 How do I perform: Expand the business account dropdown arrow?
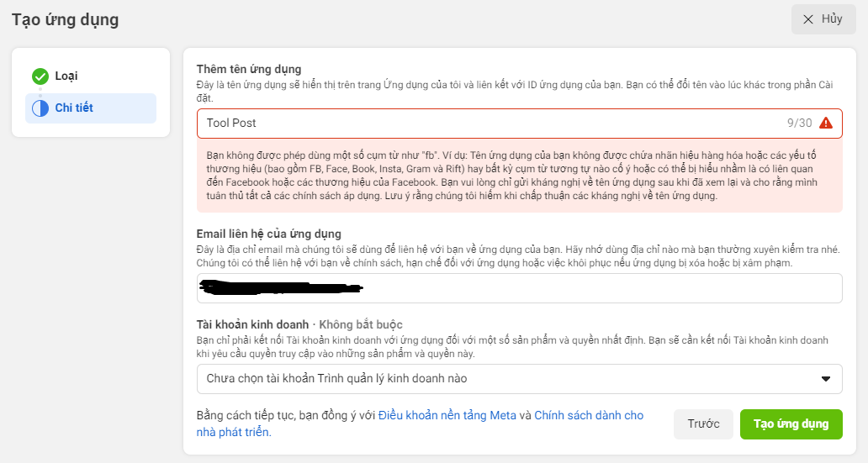pos(825,379)
